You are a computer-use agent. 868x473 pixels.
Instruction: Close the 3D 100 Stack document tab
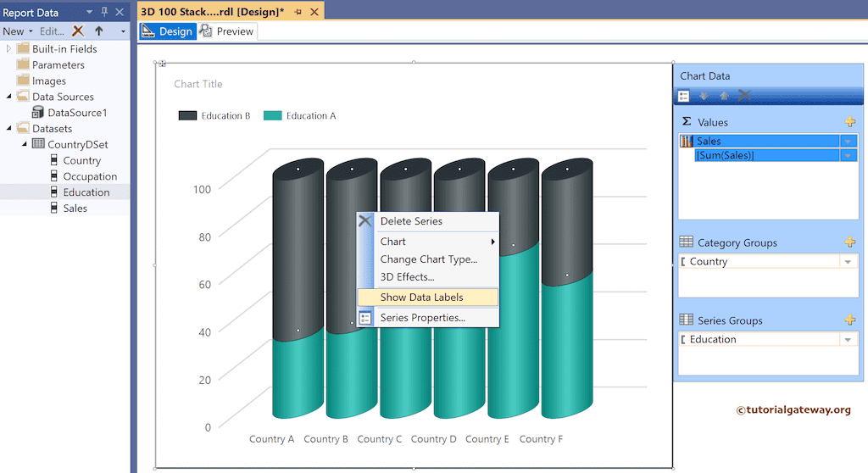314,12
